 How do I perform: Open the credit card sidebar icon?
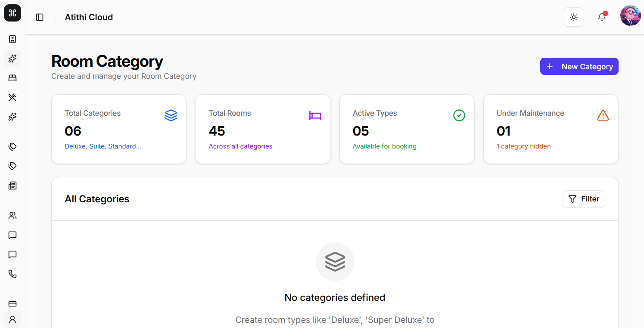point(12,303)
